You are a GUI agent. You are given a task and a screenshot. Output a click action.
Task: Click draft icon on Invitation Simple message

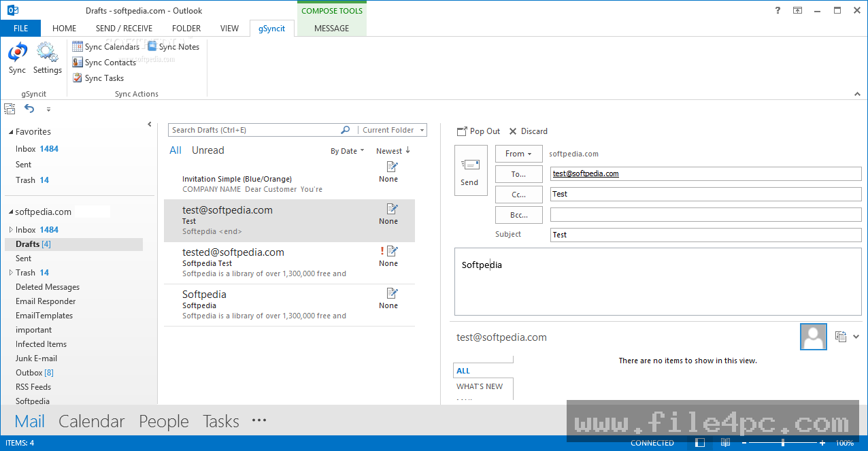(x=392, y=167)
